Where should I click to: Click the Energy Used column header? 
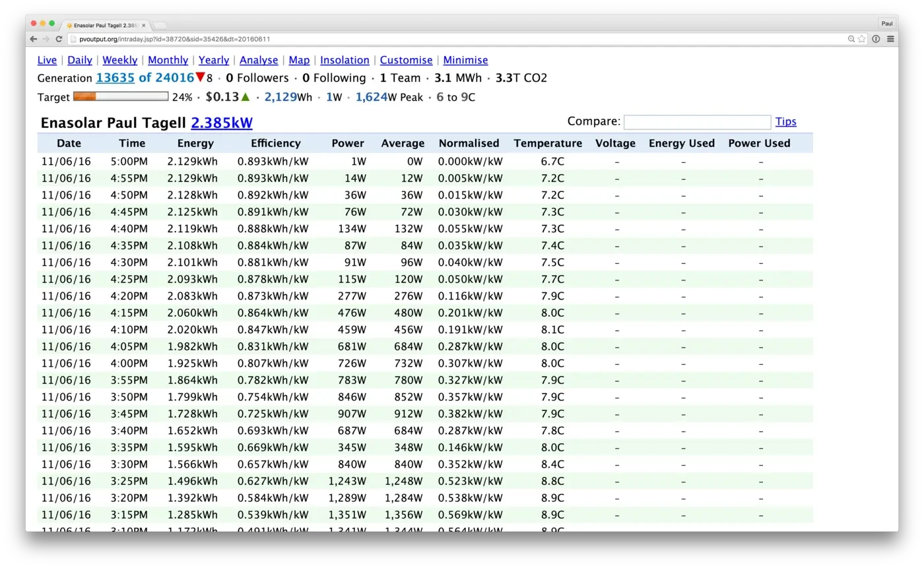pos(682,143)
